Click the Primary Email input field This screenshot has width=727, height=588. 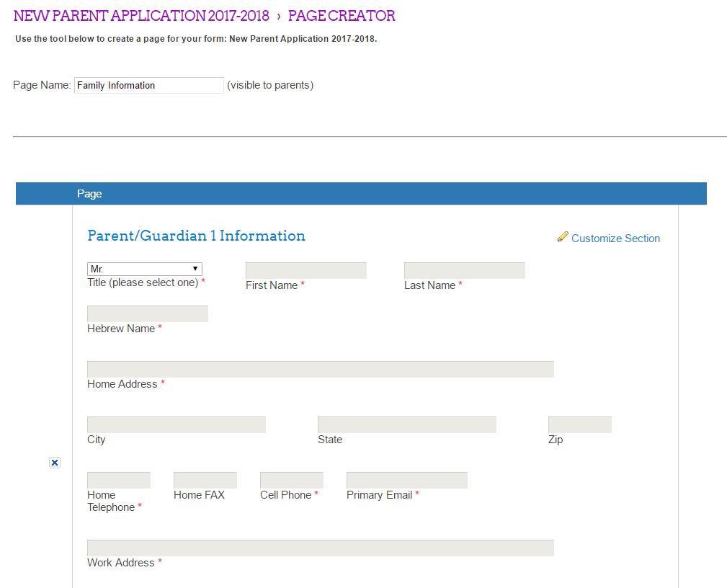(406, 481)
